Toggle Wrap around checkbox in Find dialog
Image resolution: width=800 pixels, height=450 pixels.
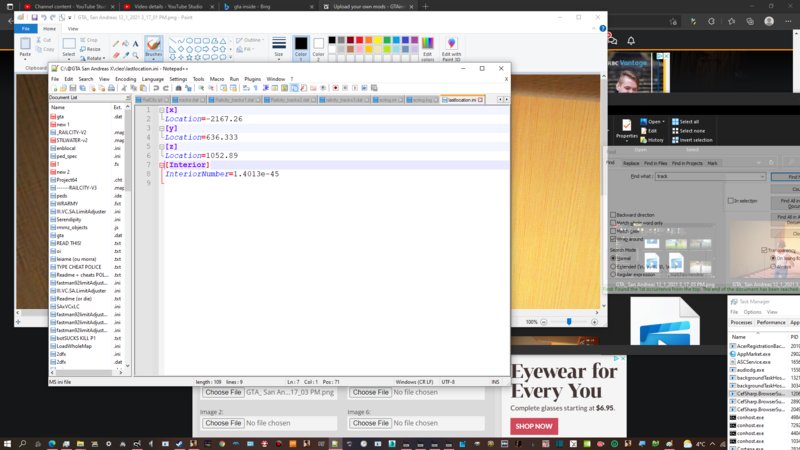click(613, 239)
